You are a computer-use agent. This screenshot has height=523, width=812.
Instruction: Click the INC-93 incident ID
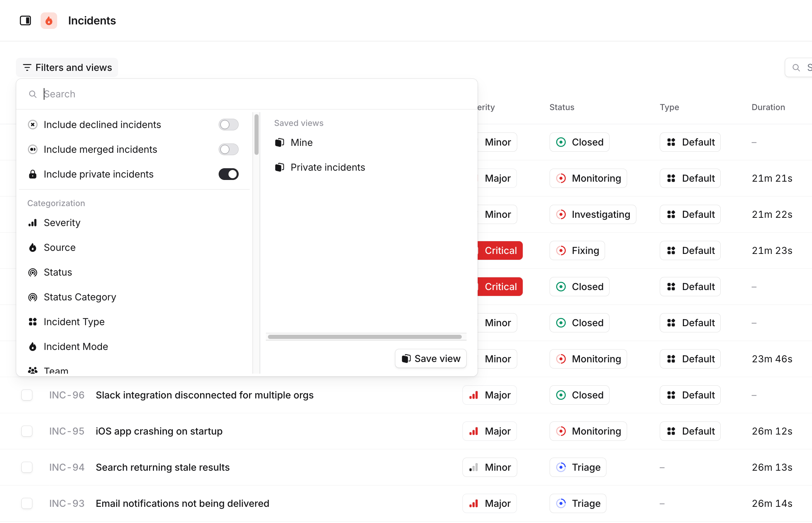(67, 503)
